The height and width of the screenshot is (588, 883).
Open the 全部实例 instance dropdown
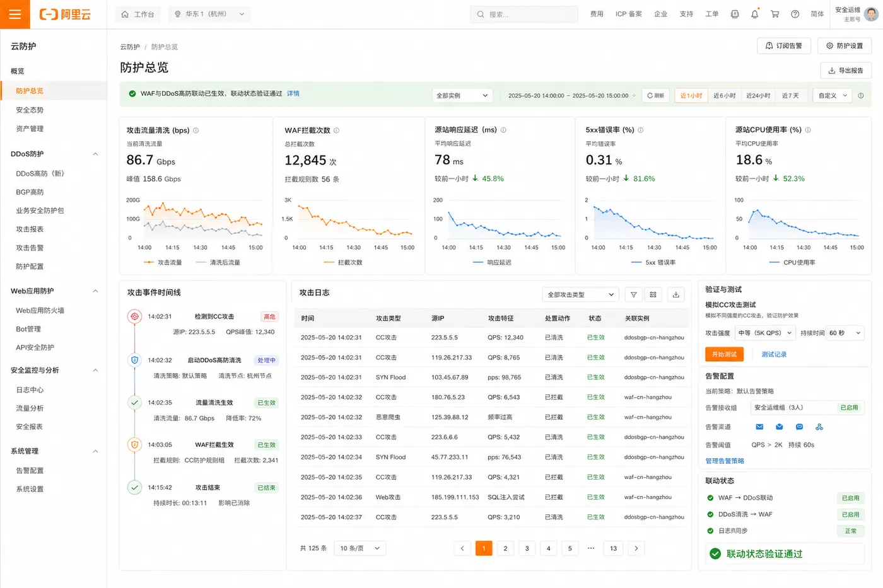click(462, 95)
